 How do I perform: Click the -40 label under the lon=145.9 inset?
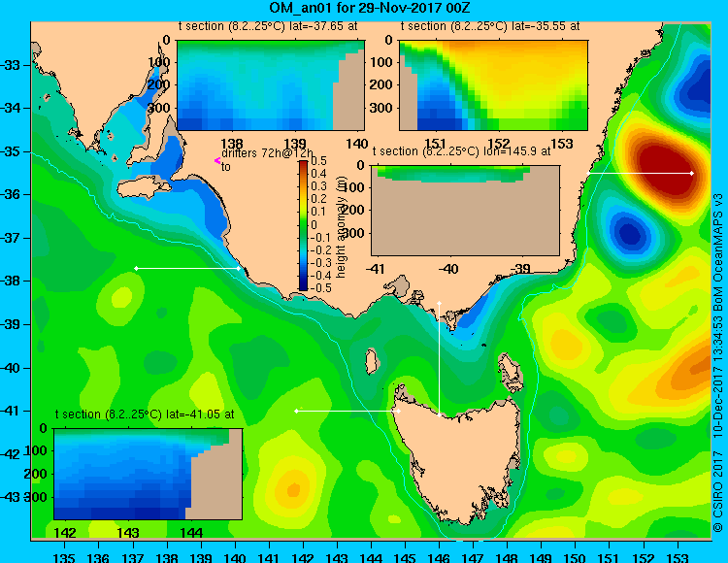[x=447, y=269]
